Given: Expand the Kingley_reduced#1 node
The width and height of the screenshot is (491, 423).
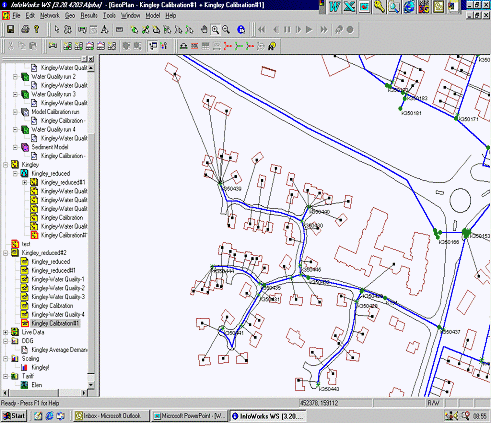Looking at the screenshot, I should tap(25, 182).
